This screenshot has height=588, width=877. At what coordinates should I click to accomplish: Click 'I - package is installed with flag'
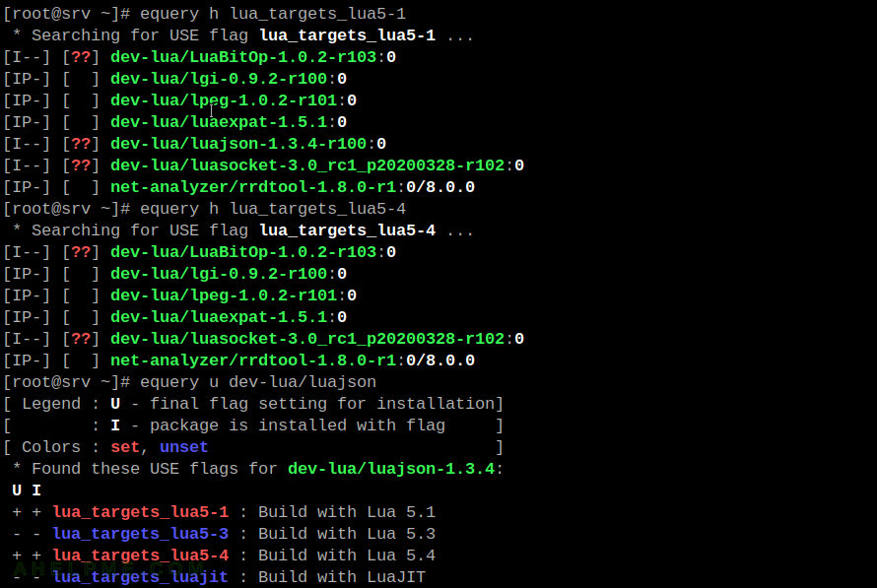[x=278, y=425]
